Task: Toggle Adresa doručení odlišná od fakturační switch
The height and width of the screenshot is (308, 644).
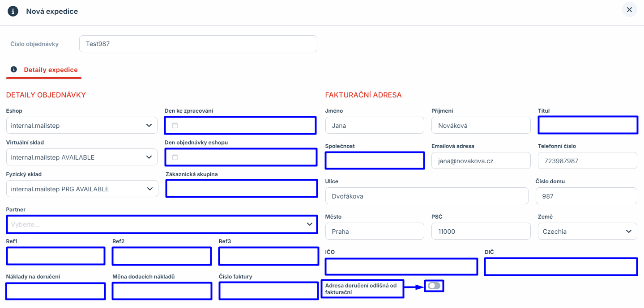Action: (434, 286)
